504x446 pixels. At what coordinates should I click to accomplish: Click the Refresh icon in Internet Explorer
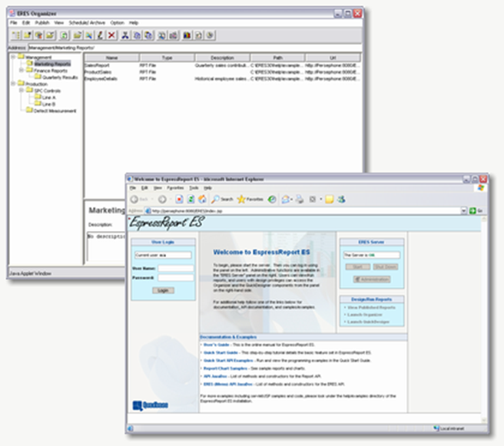point(190,199)
